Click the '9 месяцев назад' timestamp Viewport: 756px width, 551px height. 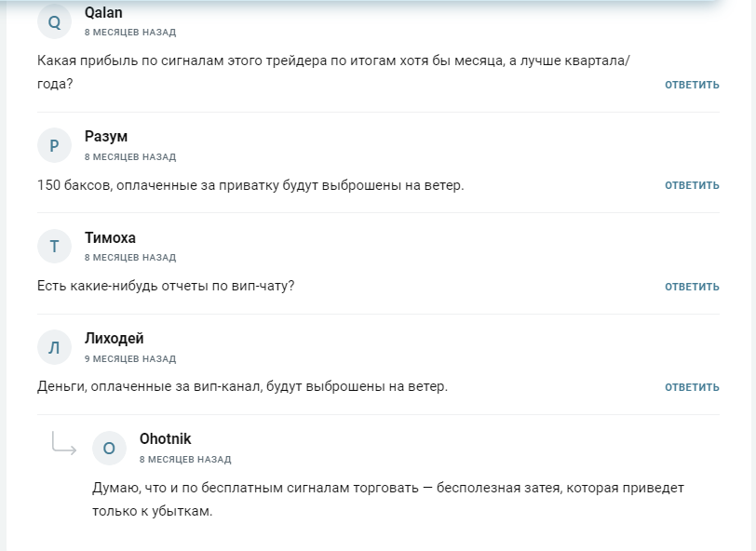[x=129, y=358]
